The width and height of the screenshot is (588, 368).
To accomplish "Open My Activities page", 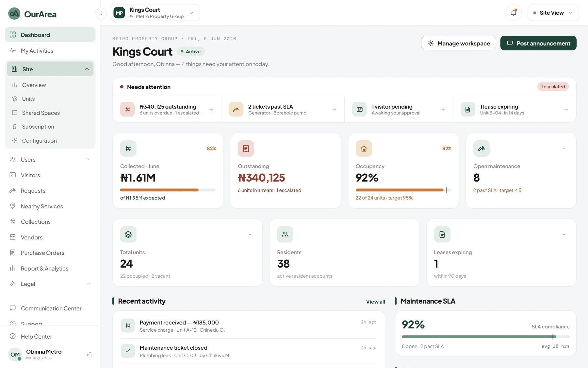I will click(x=50, y=51).
